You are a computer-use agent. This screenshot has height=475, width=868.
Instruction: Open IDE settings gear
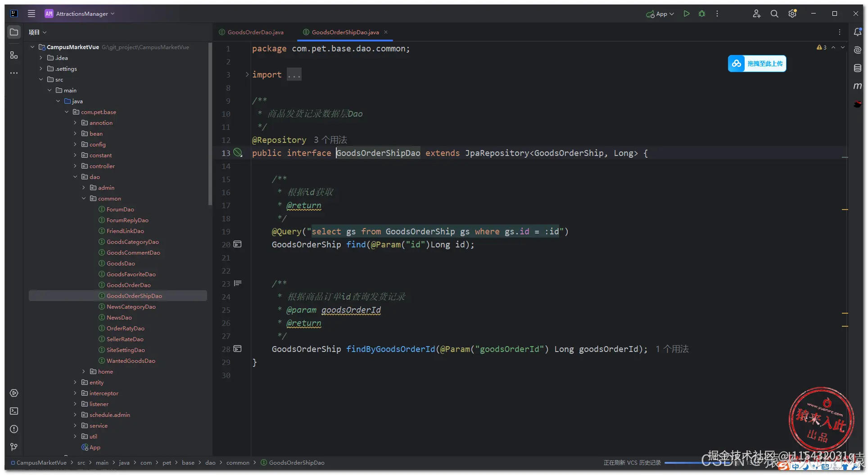pos(792,14)
